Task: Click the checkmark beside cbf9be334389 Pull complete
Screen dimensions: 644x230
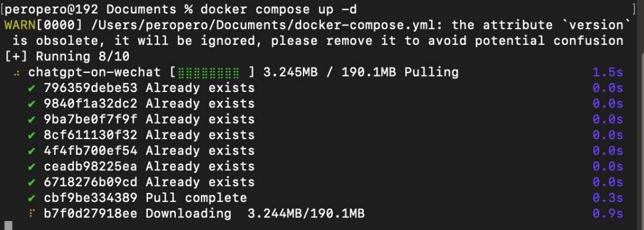Action: pos(32,198)
